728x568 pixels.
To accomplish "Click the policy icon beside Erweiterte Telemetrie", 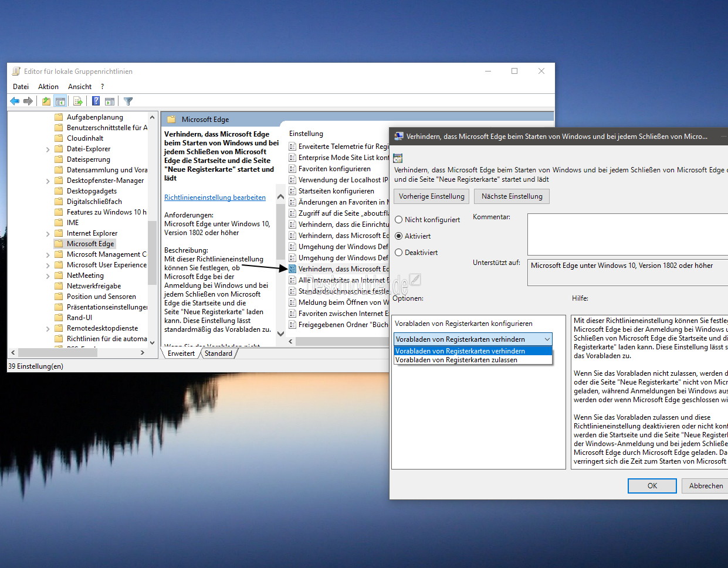I will 292,147.
